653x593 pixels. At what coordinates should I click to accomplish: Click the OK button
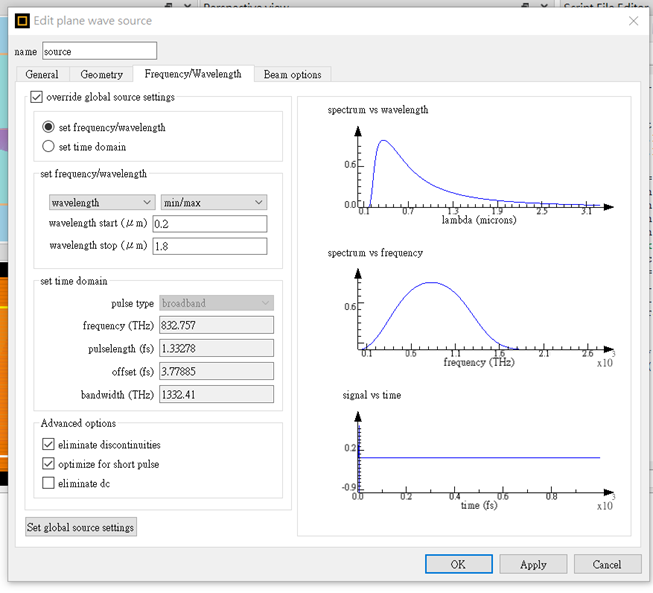(x=459, y=564)
